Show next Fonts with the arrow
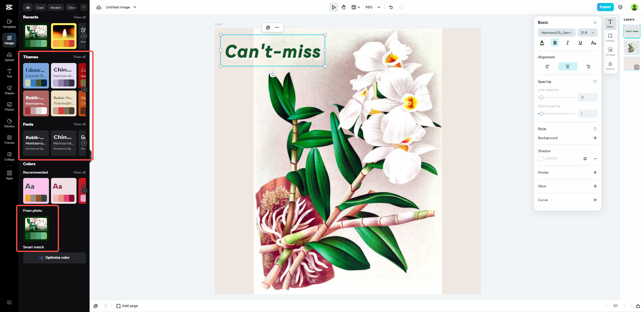The image size is (644, 312). (x=84, y=143)
